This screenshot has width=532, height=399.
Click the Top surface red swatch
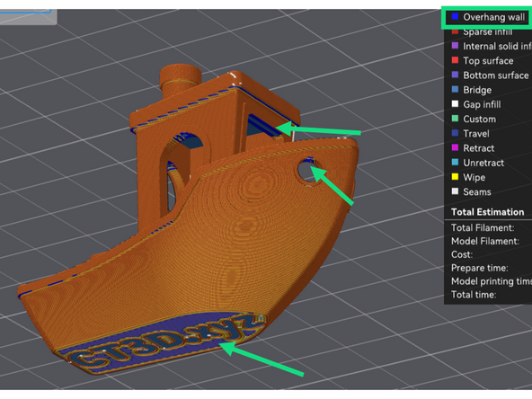click(455, 60)
